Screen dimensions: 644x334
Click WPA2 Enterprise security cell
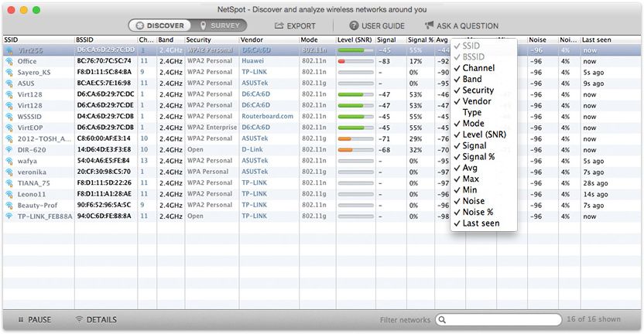click(212, 128)
